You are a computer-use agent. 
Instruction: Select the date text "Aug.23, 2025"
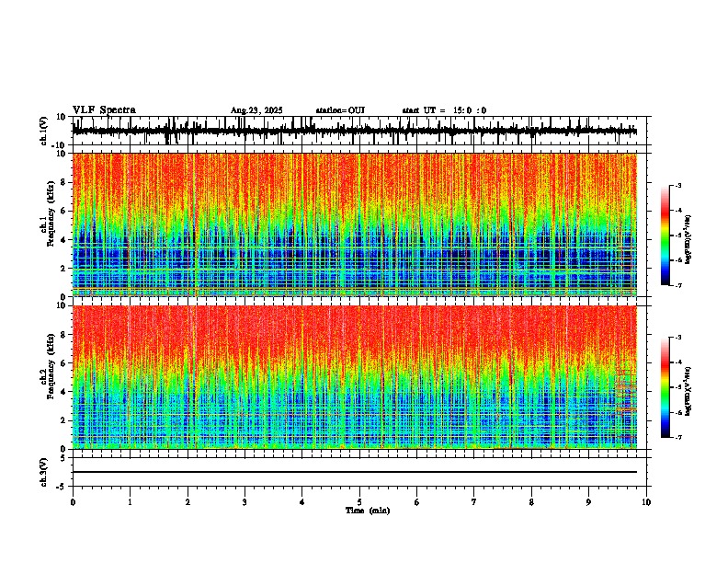[256, 110]
